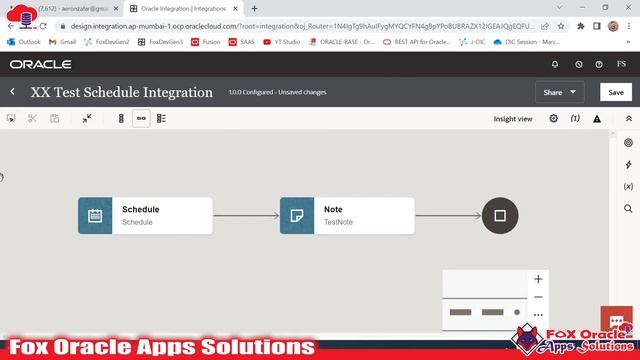Open the triggers target icon in side rail
This screenshot has height=360, width=640.
(x=628, y=143)
